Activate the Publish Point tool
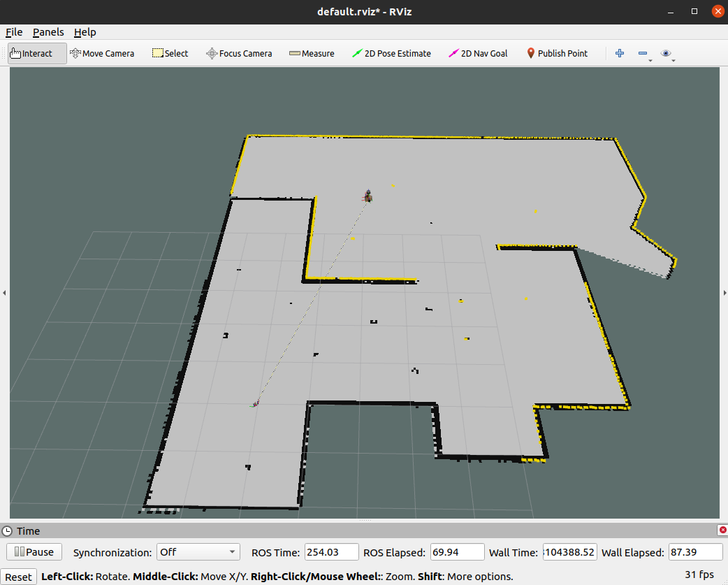This screenshot has height=585, width=728. [557, 54]
